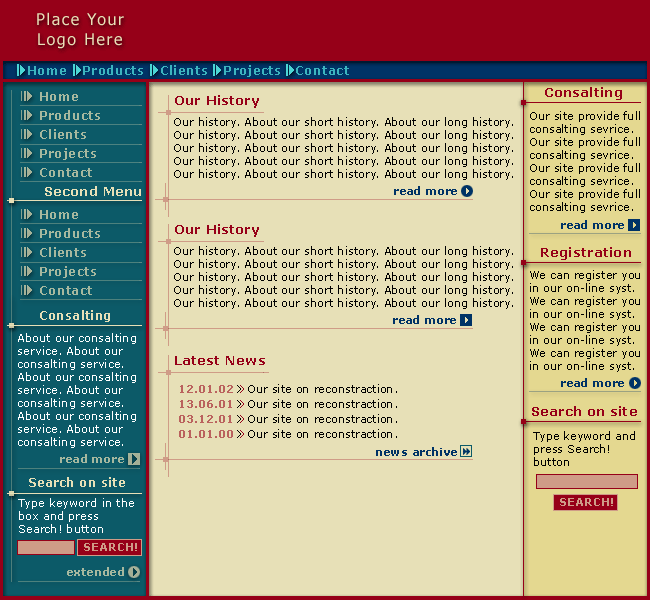Open Clients in the top navigation bar
Viewport: 650px width, 600px height.
pos(184,70)
